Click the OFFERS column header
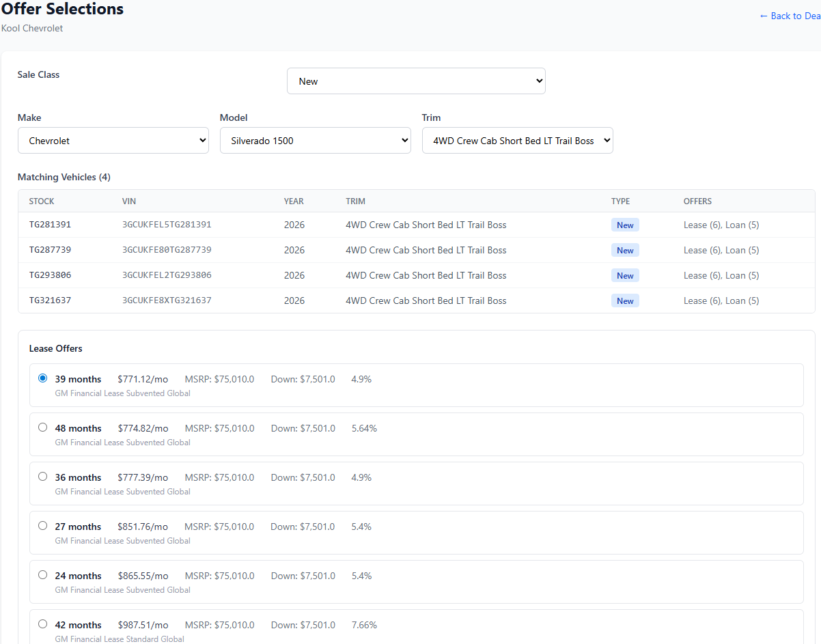The height and width of the screenshot is (644, 821). click(697, 201)
